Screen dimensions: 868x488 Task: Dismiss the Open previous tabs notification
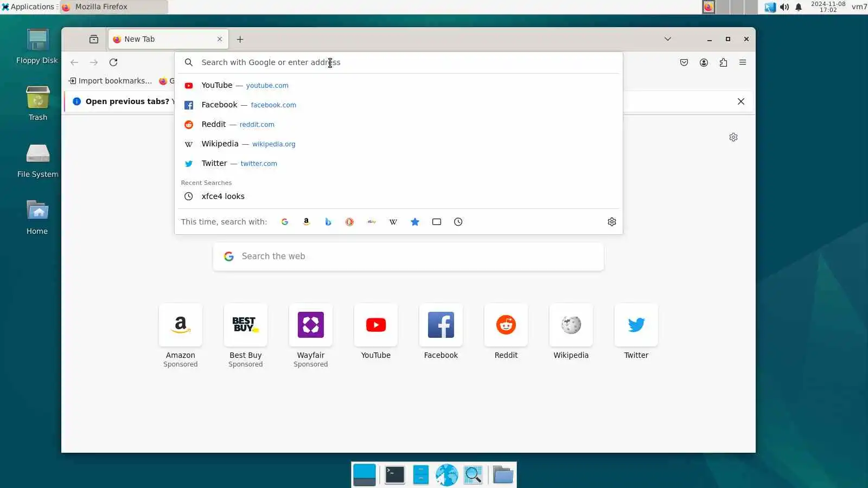741,101
